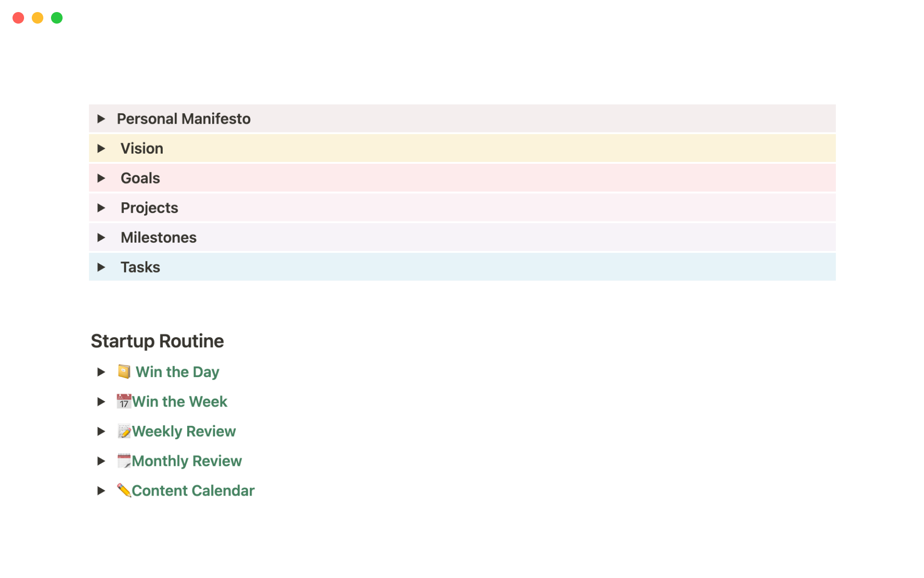Expand the Personal Manifesto section
This screenshot has width=924, height=578.
coord(102,118)
